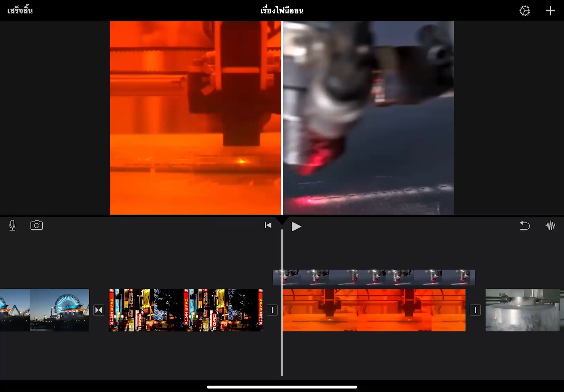Undo the last edit

pos(524,225)
